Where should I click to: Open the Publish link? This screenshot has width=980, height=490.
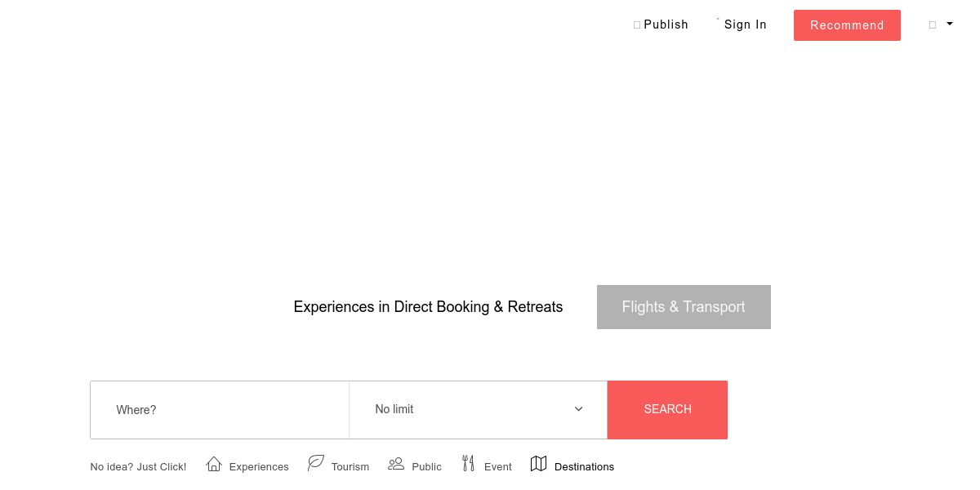[666, 24]
